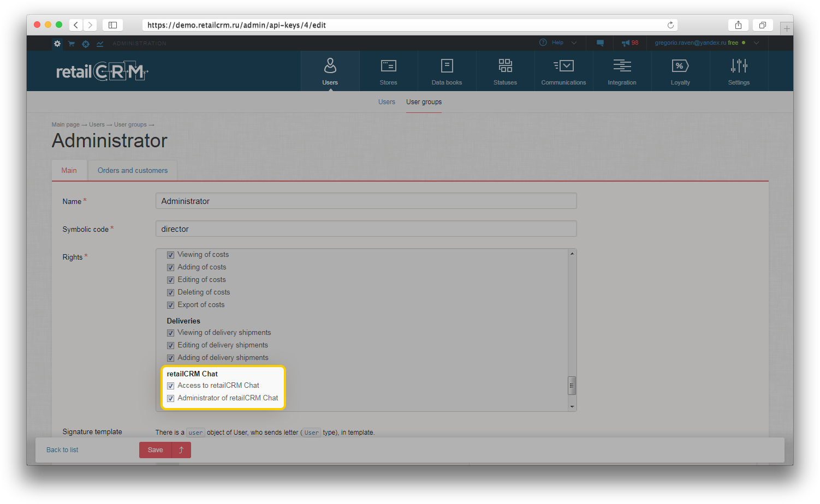Open the Users section icon
Viewport: 820px width, 504px height.
[330, 66]
